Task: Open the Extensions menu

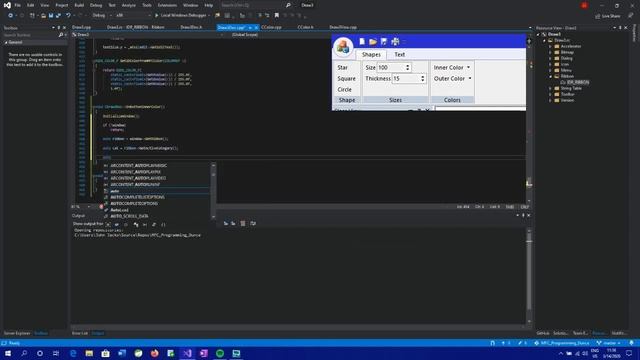Action: [167, 5]
